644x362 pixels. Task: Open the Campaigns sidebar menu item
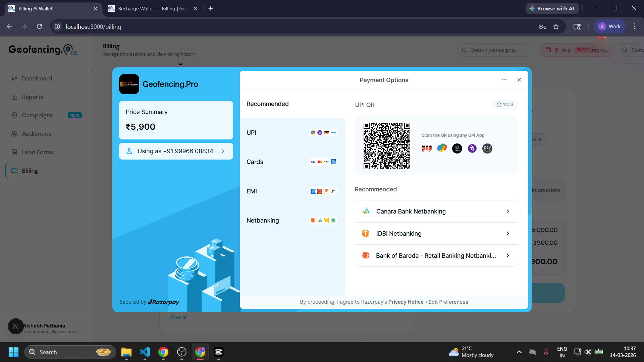(37, 115)
